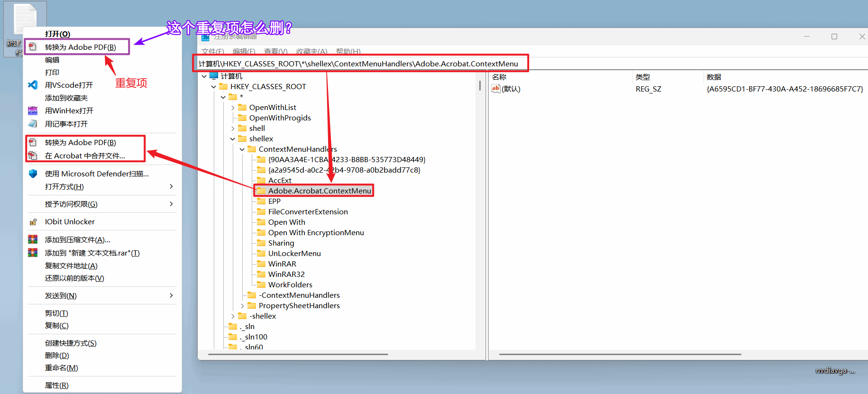Choose 属性(R) in the context menu

(x=102, y=385)
